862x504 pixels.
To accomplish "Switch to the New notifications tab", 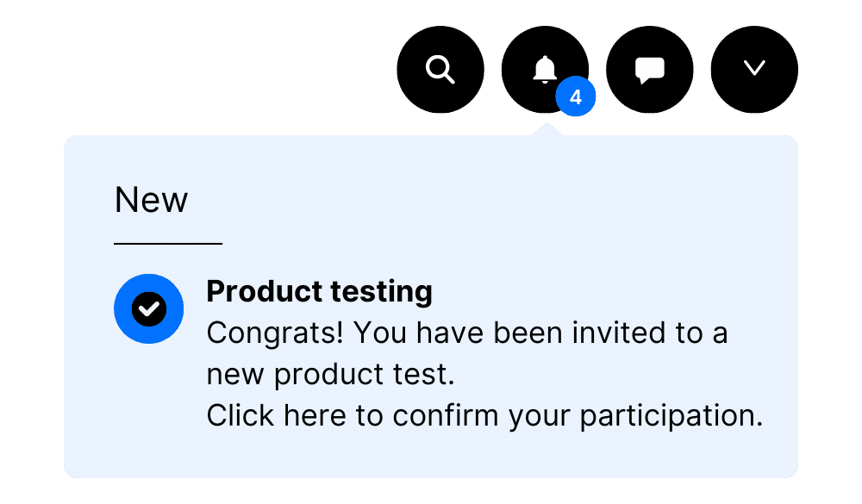I will click(151, 200).
